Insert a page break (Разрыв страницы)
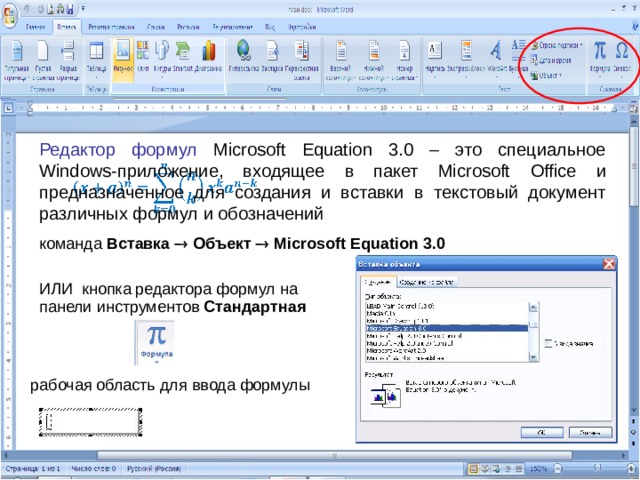 pos(68,60)
